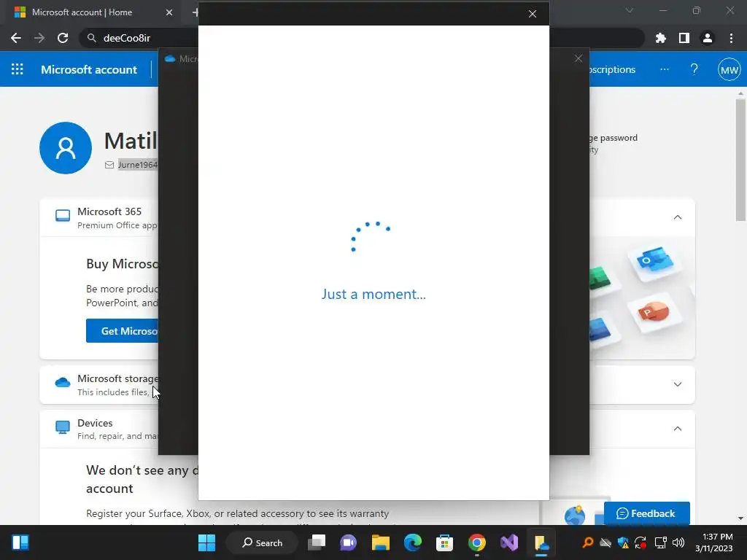
Task: Open the Outlook app tile image
Action: [655, 260]
